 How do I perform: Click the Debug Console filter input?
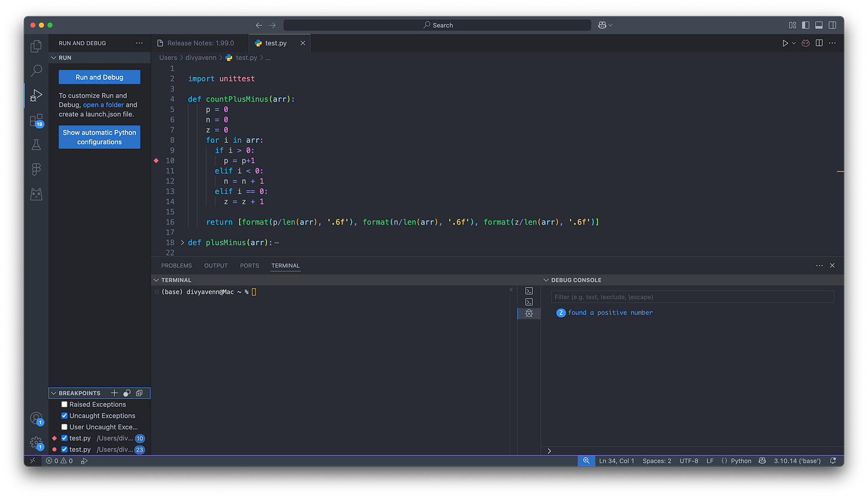(692, 297)
